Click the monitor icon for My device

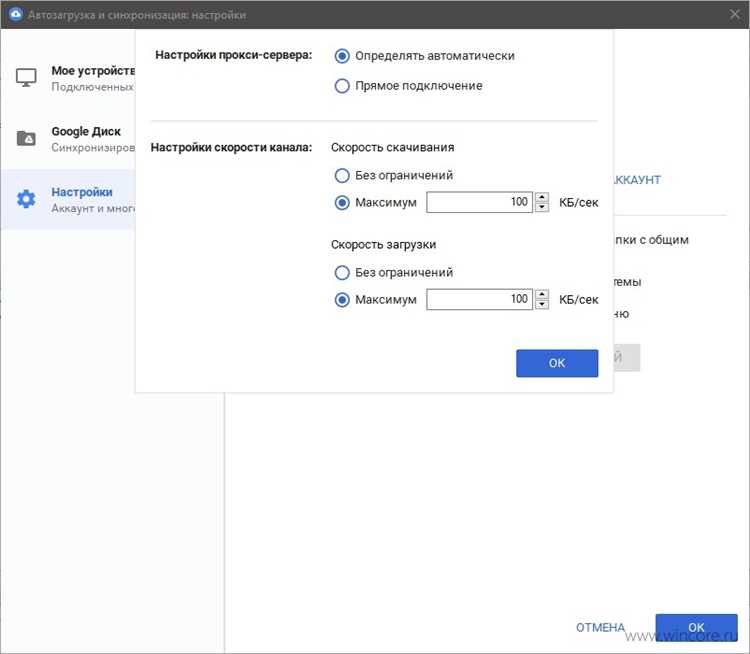click(26, 78)
